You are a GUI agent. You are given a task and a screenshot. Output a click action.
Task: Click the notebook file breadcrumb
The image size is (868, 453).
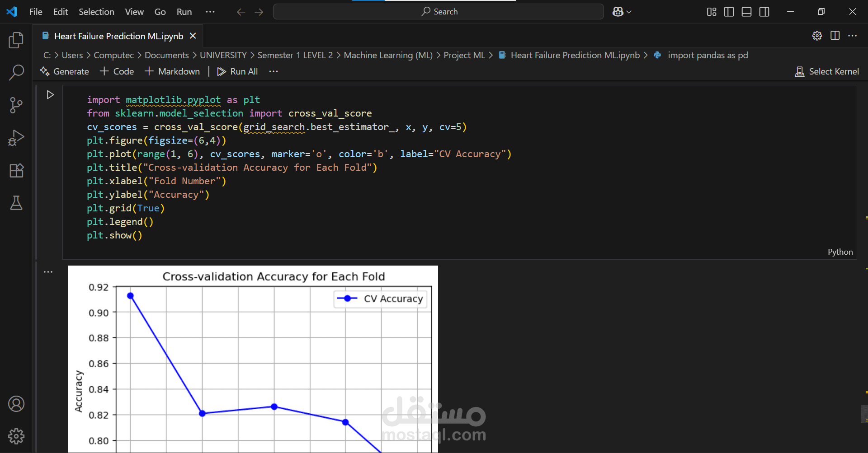569,55
